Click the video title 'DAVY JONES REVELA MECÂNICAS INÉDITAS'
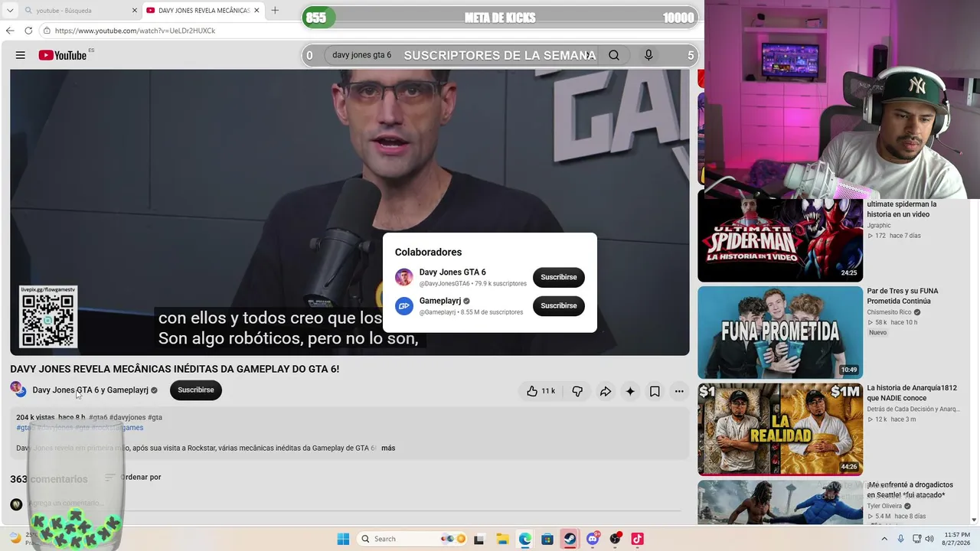The height and width of the screenshot is (551, 980). tap(175, 369)
